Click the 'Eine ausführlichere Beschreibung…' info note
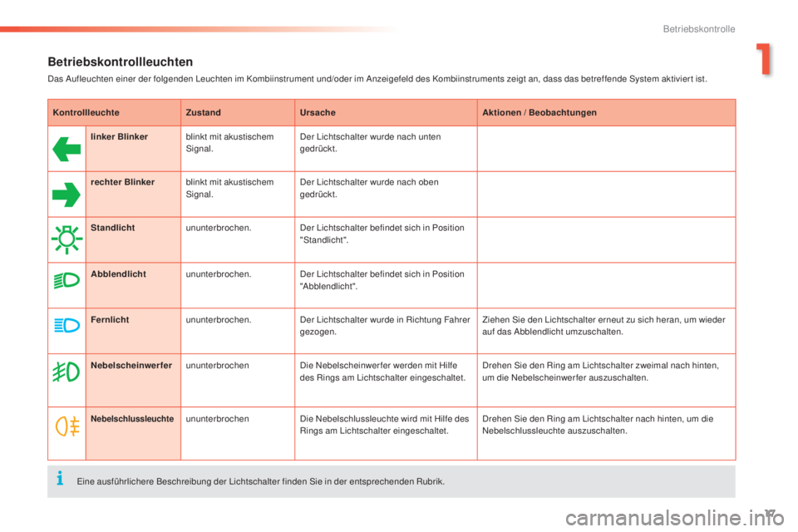Screen dimensions: 798x532 click(260, 481)
